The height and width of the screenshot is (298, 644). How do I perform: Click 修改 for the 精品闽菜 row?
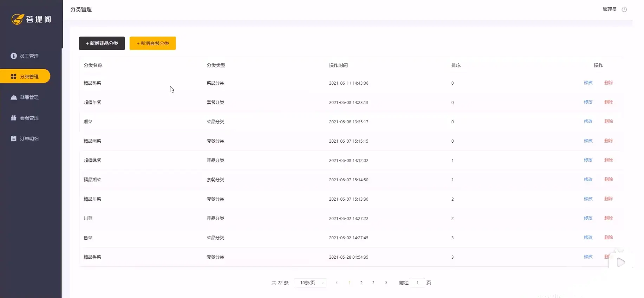(588, 141)
